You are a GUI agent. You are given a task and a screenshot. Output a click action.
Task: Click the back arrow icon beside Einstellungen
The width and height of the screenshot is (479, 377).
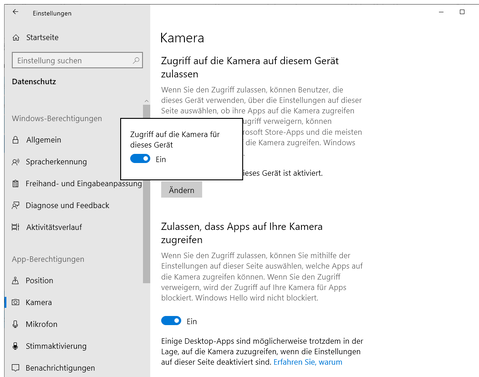pos(15,12)
